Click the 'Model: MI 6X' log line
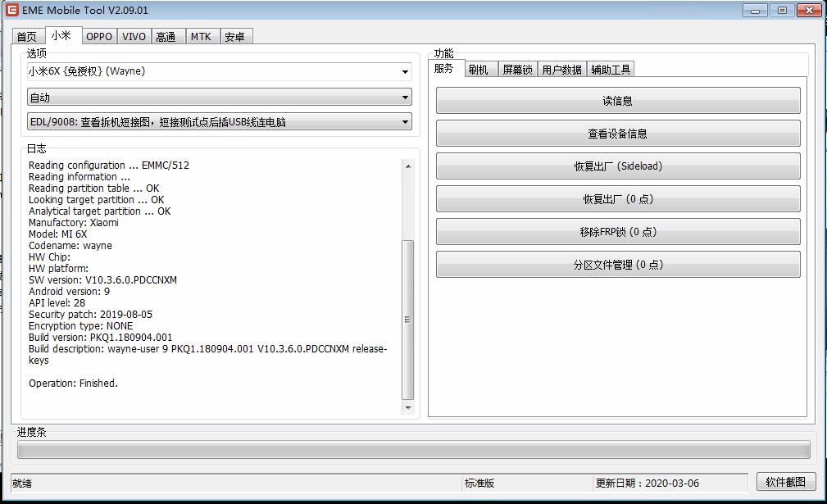 click(x=58, y=234)
